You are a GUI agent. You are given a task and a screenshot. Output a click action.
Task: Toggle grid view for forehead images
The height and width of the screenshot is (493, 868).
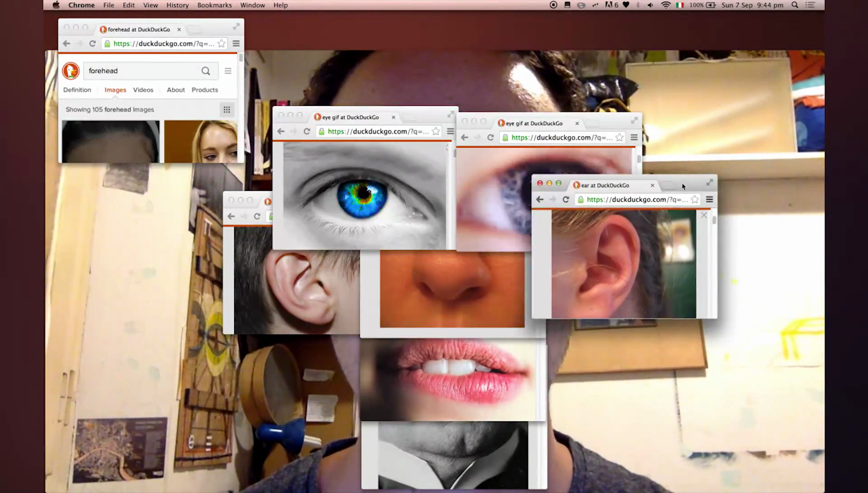226,109
